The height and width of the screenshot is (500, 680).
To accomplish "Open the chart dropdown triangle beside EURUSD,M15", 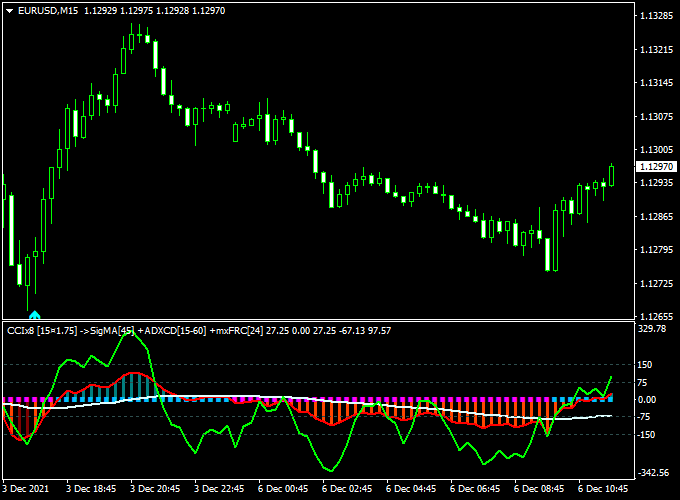I will pyautogui.click(x=10, y=11).
